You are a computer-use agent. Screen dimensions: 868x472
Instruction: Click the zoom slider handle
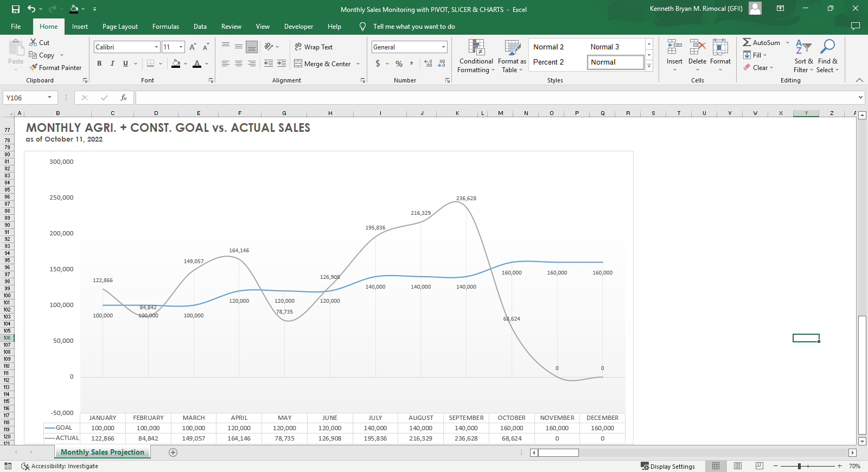(x=799, y=466)
